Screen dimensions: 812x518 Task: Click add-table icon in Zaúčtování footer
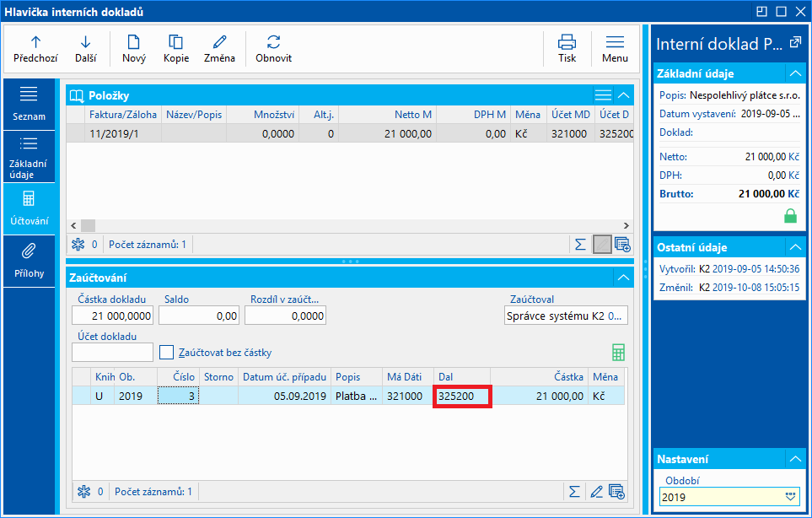616,492
